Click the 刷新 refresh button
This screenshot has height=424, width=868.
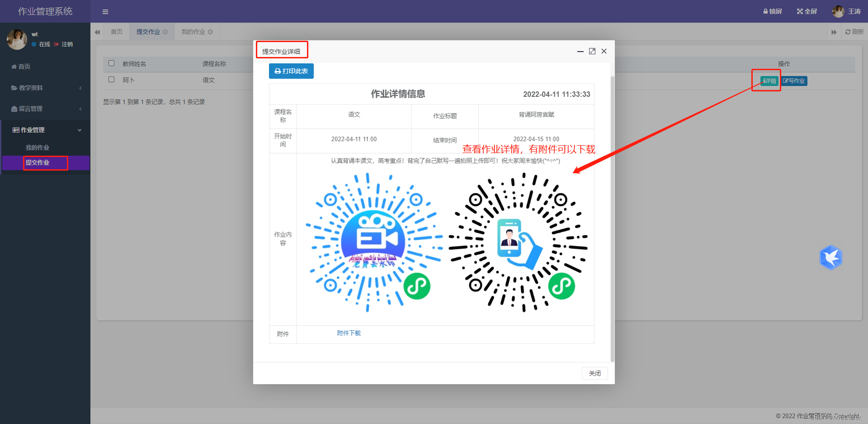854,32
